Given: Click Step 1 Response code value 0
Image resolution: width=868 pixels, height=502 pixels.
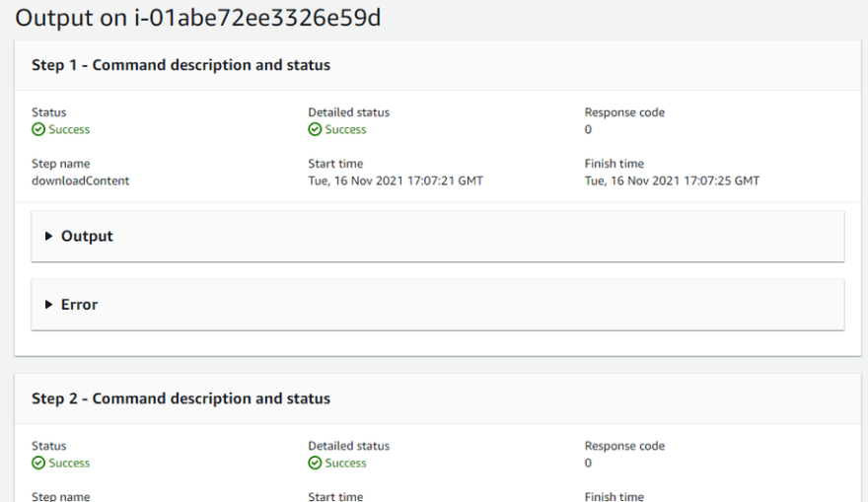Looking at the screenshot, I should tap(588, 129).
